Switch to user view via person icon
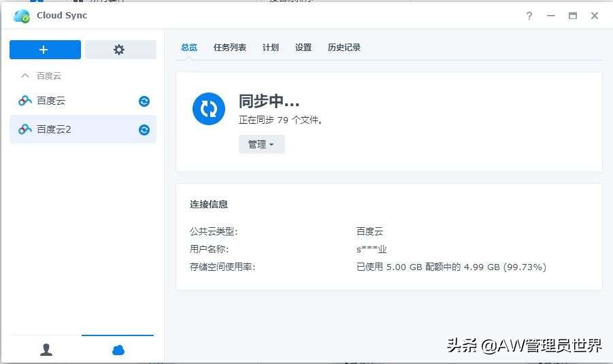The width and height of the screenshot is (613, 364). pyautogui.click(x=46, y=350)
